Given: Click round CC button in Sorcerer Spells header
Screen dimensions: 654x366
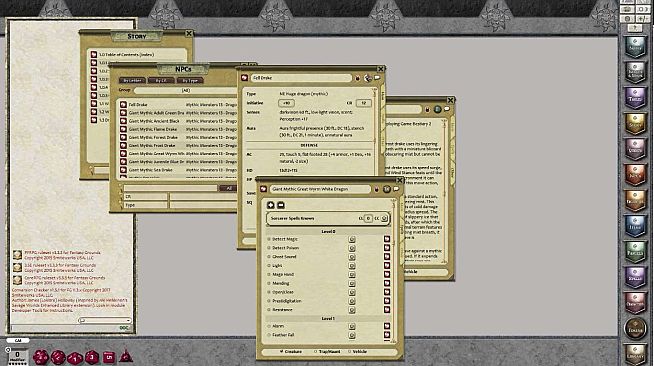Looking at the screenshot, I should click(384, 218).
